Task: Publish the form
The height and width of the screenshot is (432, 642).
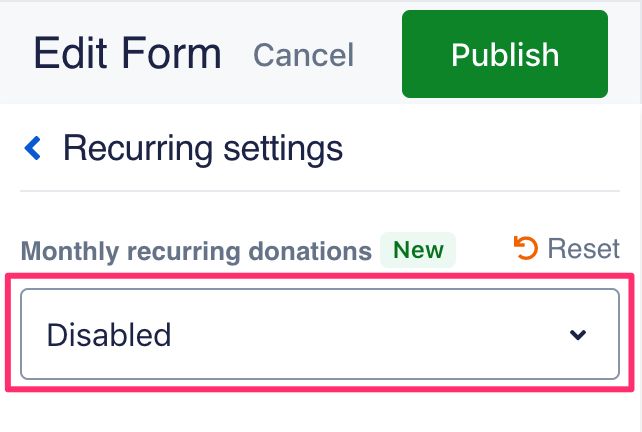Action: [505, 54]
